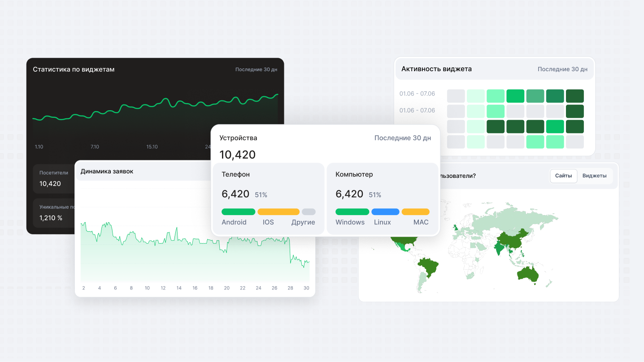Click Brazil on the world map
This screenshot has height=362, width=644.
pos(429,268)
